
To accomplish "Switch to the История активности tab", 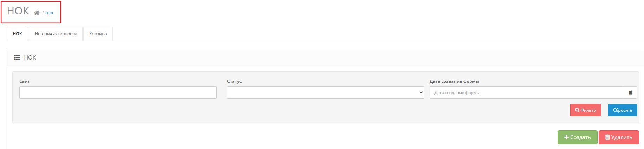I will [56, 34].
